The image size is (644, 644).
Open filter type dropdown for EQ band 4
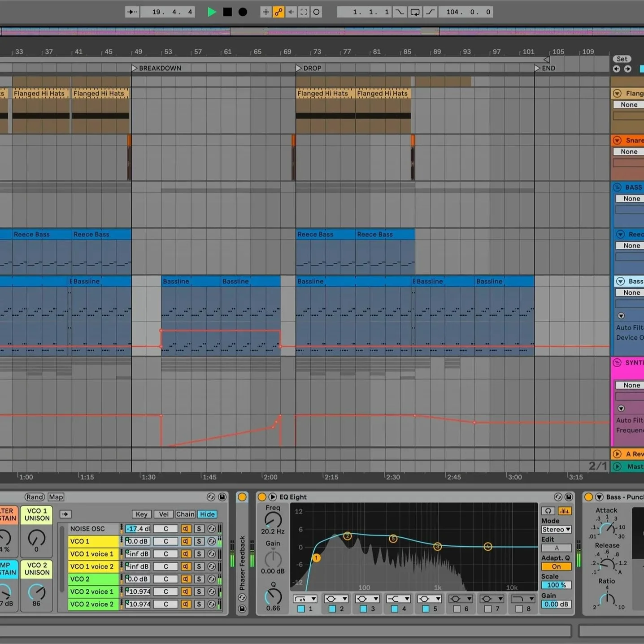point(398,599)
